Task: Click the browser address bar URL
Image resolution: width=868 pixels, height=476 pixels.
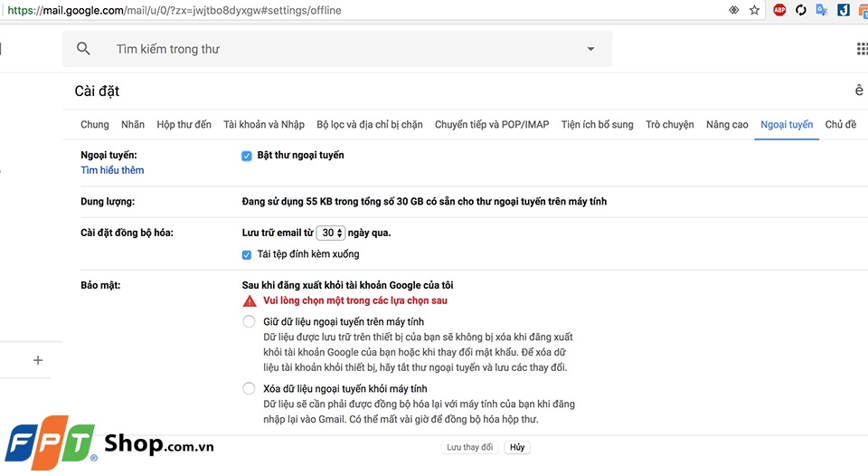Action: [175, 10]
